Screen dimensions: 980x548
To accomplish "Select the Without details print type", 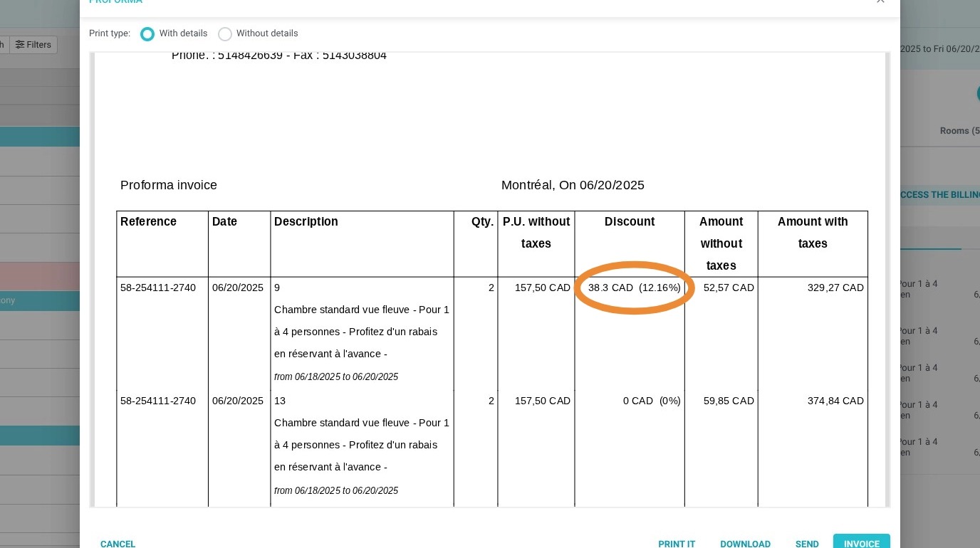I will (225, 33).
